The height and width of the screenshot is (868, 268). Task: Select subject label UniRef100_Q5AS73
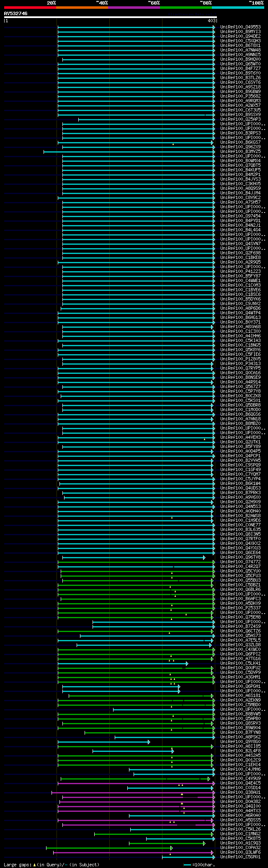(x=241, y=635)
